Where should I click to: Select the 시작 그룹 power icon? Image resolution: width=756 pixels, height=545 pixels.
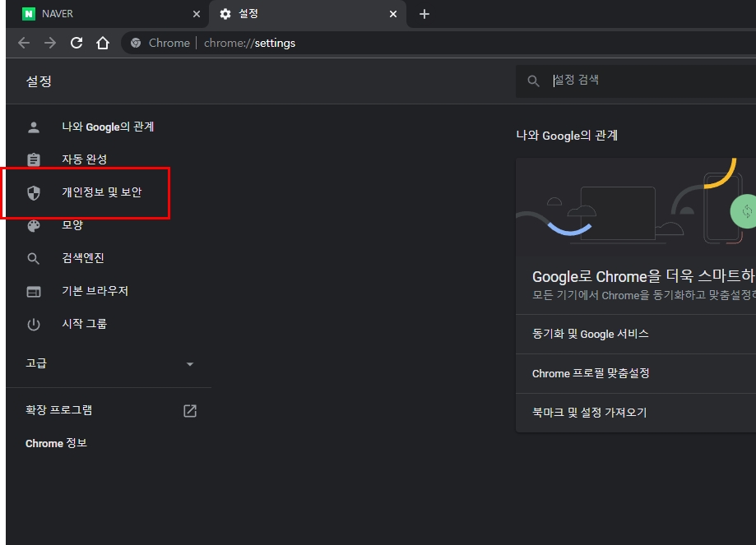(34, 324)
